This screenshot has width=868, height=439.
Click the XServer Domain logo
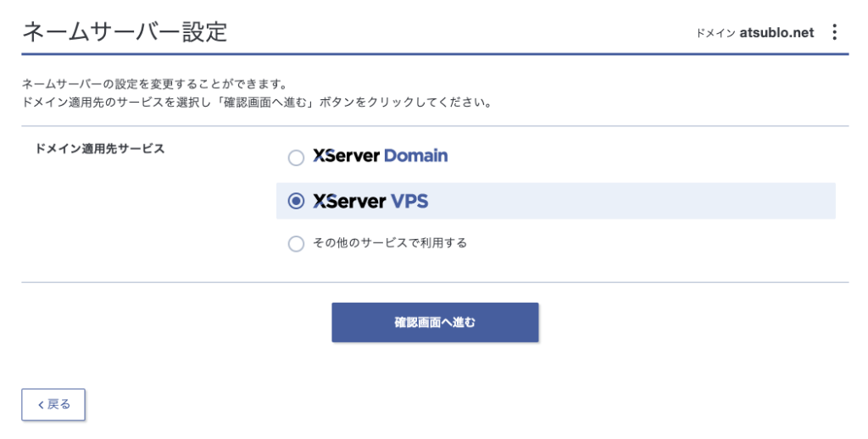(x=380, y=157)
